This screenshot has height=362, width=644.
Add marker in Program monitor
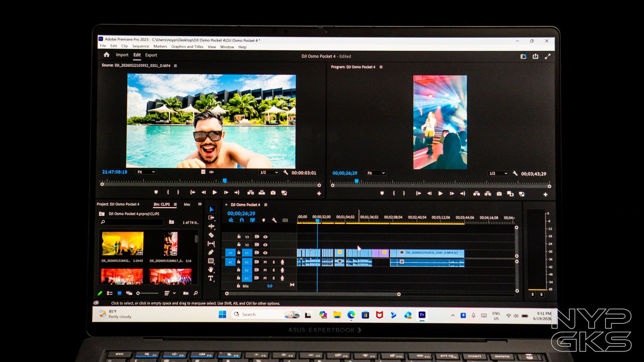[x=382, y=193]
